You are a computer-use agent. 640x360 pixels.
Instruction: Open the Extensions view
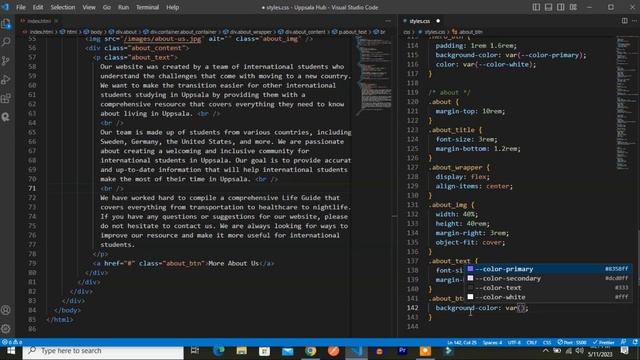(x=6, y=98)
